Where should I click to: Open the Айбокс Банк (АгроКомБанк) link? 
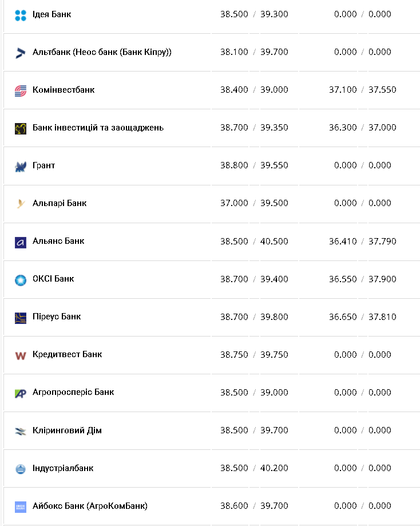(90, 506)
